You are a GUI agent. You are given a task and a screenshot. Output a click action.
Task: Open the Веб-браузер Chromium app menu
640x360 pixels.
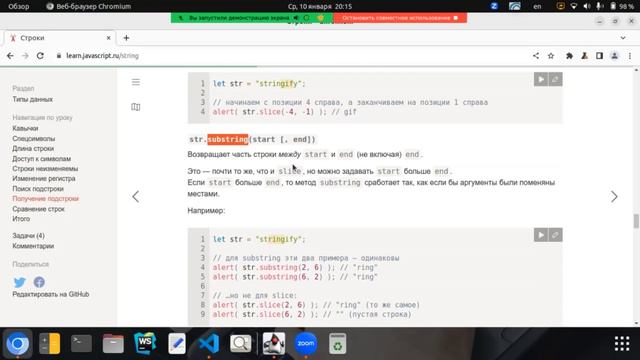(x=89, y=6)
